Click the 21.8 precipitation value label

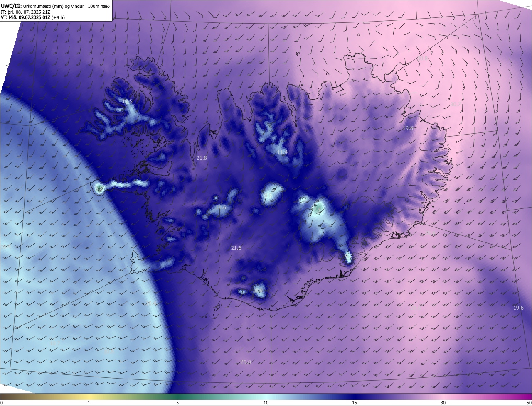(x=202, y=158)
